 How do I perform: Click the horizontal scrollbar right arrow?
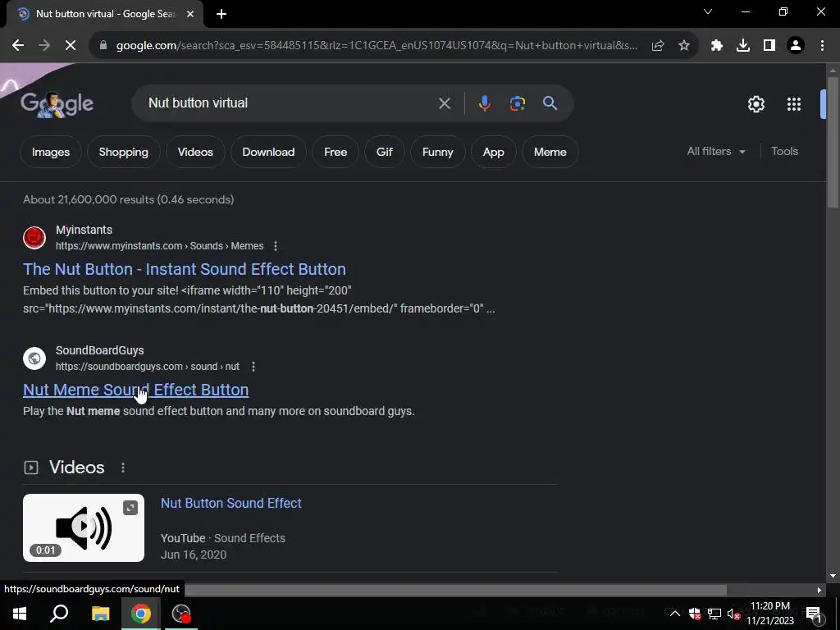[x=819, y=590]
